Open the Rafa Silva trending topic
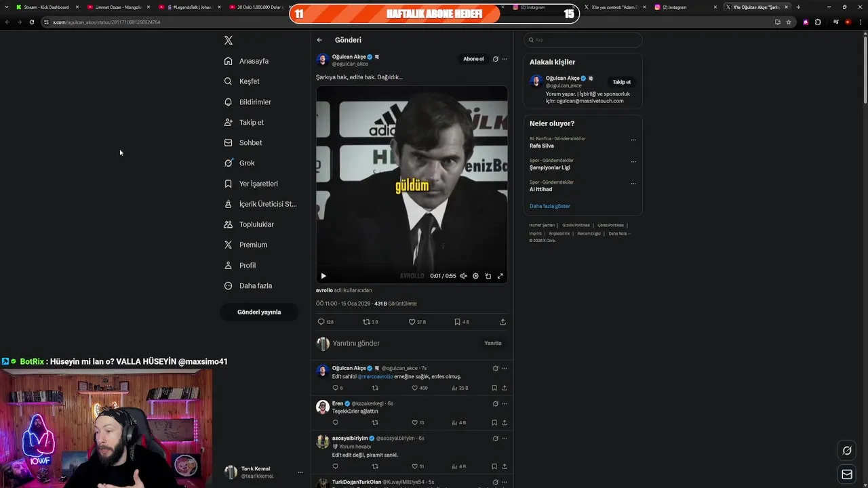The width and height of the screenshot is (868, 488). pyautogui.click(x=542, y=146)
